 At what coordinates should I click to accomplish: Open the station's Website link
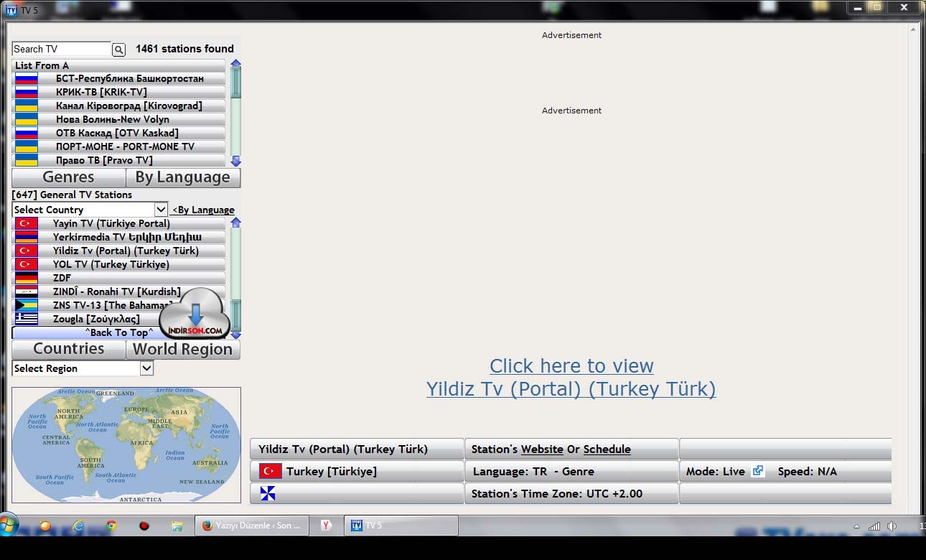[542, 449]
